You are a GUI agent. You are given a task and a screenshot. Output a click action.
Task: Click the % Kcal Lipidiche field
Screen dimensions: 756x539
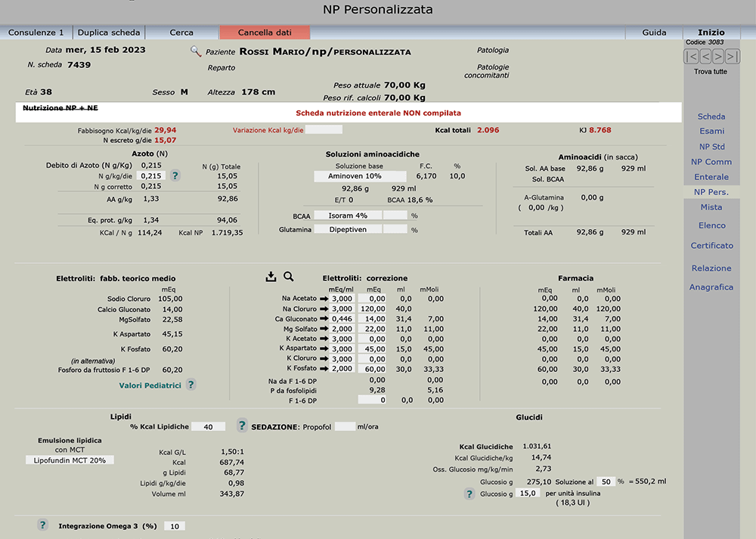[209, 426]
